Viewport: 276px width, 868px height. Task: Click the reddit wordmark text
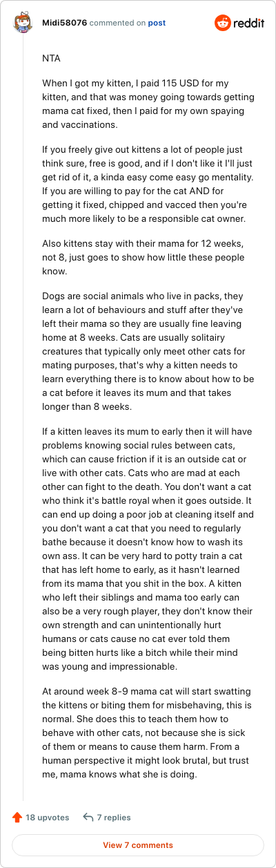(x=249, y=23)
